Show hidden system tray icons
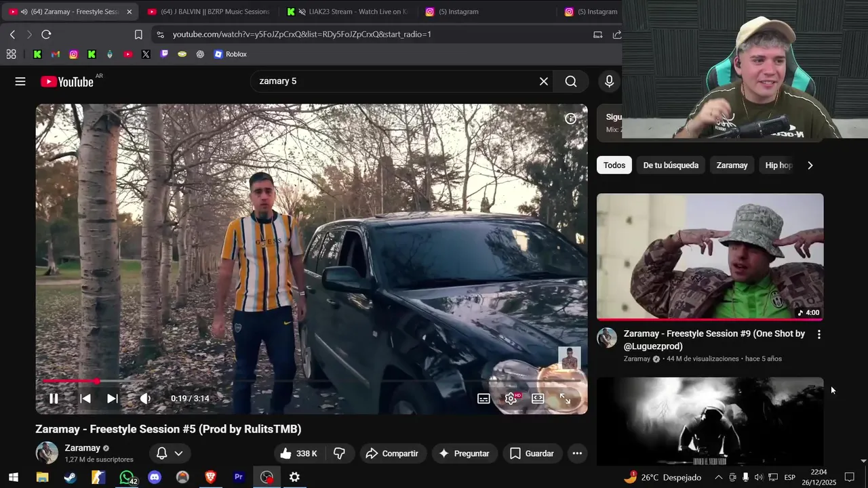Screen dimensions: 868x488 (x=718, y=477)
